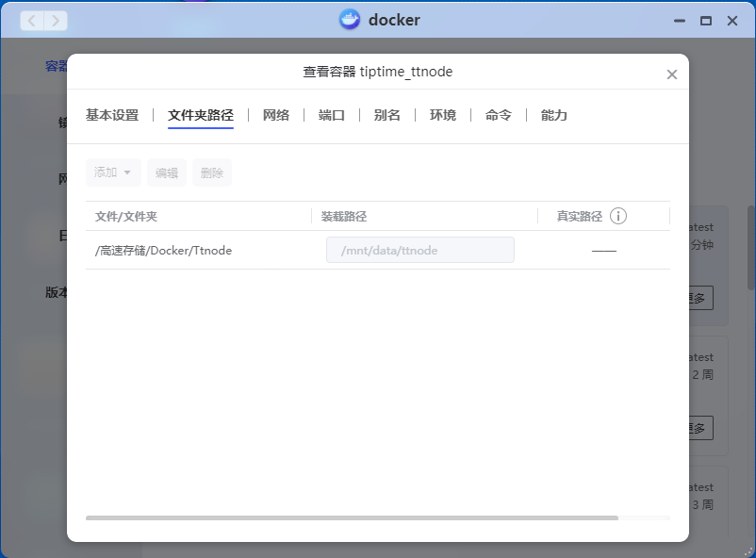The image size is (756, 558).
Task: Click the /mnt/data/ttnode mount path field
Action: [420, 250]
